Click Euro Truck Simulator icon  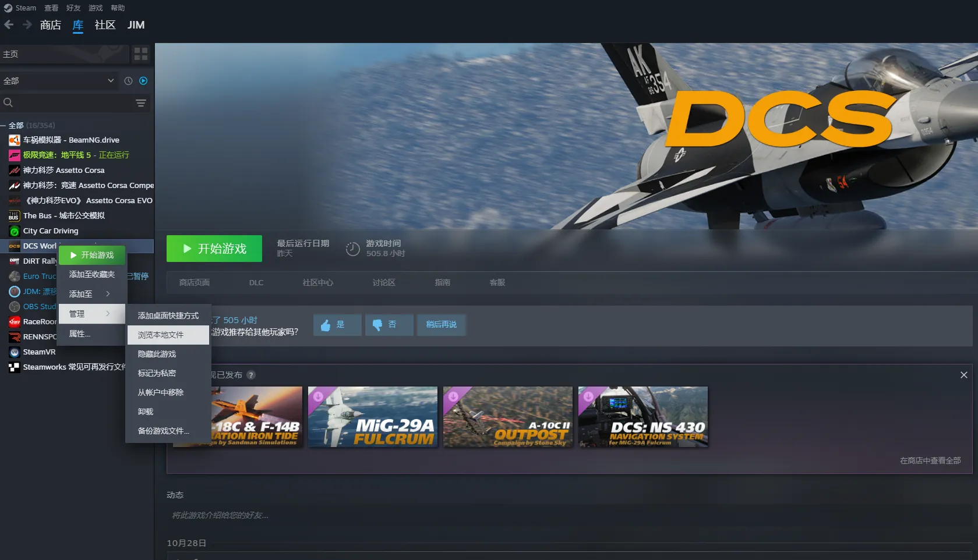click(x=15, y=276)
